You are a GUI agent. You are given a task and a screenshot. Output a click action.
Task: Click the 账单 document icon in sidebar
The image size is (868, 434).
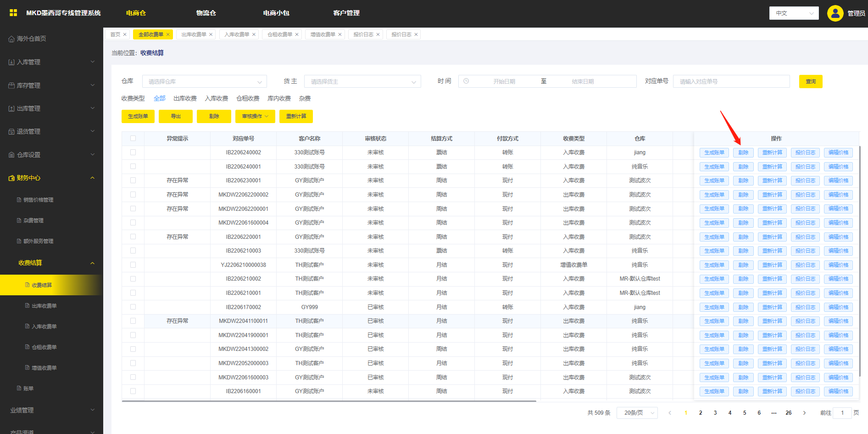pyautogui.click(x=19, y=389)
